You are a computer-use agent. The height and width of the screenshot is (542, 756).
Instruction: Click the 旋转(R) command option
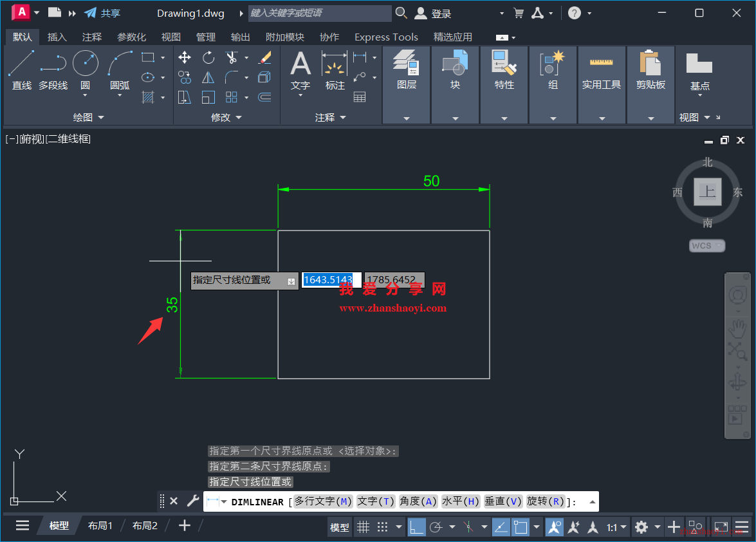point(545,502)
